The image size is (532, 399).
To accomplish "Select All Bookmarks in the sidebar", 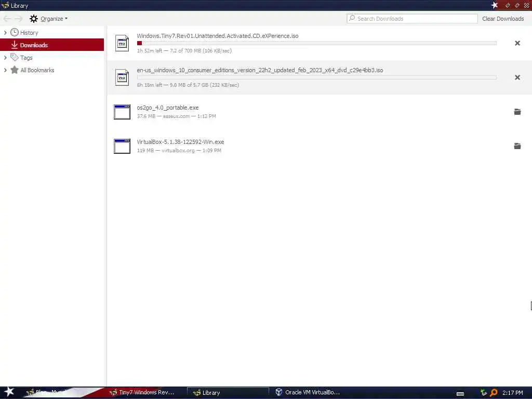I will [x=52, y=70].
